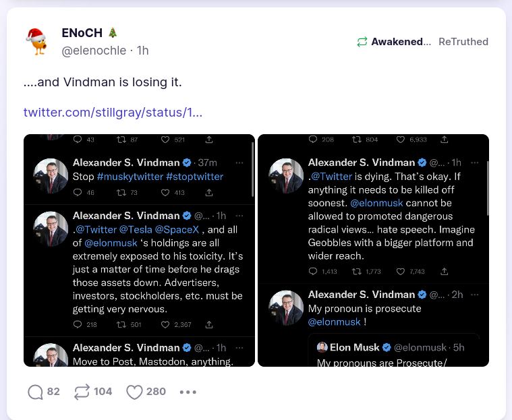Screen dimensions: 512x420
Task: Click the green retruth icon beside Awakened
Action: click(x=362, y=42)
